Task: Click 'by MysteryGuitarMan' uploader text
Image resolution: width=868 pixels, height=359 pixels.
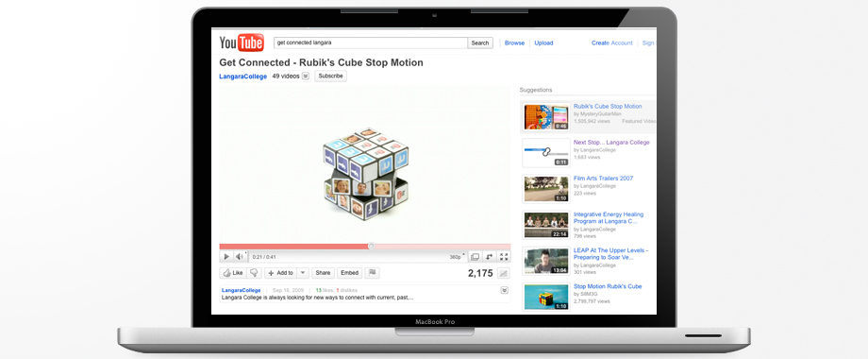Action: 597,113
